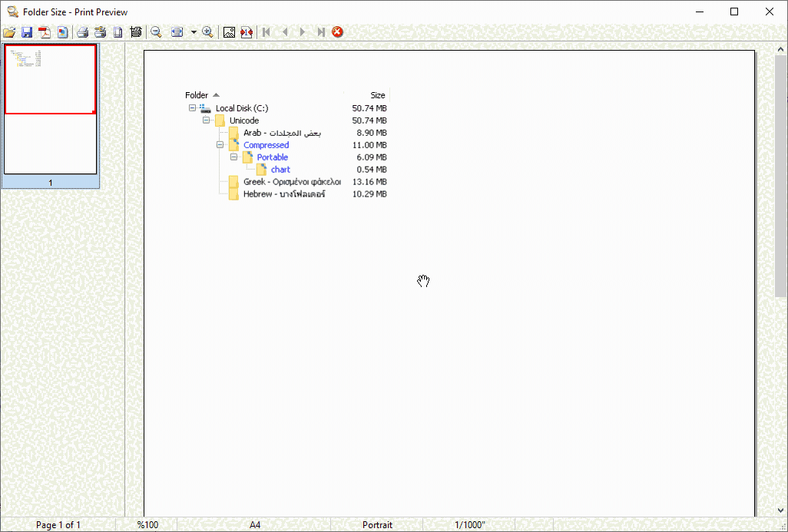
Task: Open a saved report file
Action: pyautogui.click(x=10, y=31)
